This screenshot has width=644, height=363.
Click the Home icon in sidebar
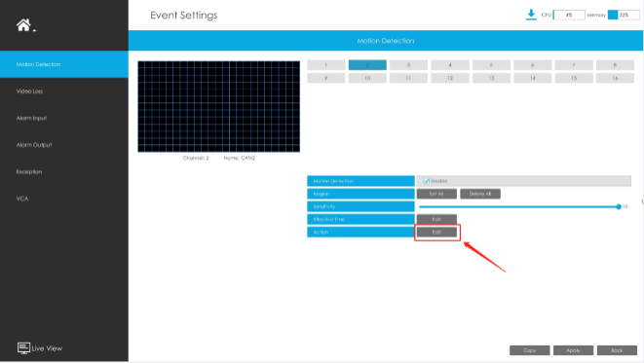pos(23,25)
